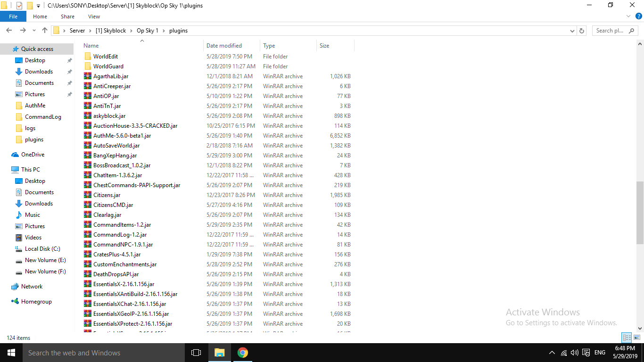Select the file named DeathDropsAPI.jar

pyautogui.click(x=116, y=274)
